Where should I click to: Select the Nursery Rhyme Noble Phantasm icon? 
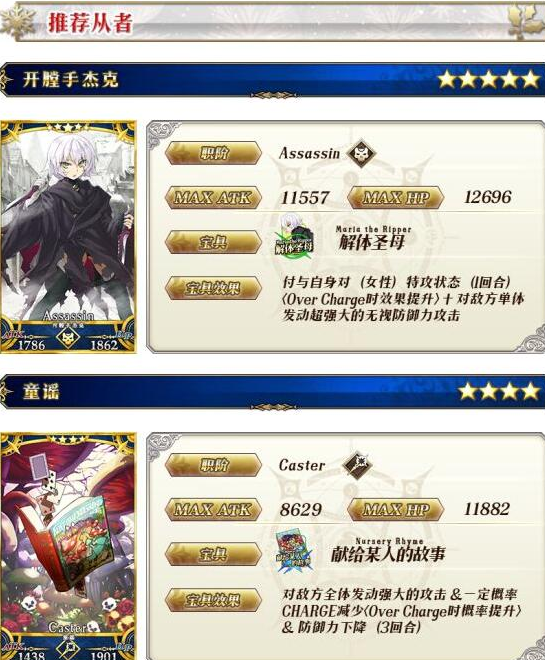294,550
